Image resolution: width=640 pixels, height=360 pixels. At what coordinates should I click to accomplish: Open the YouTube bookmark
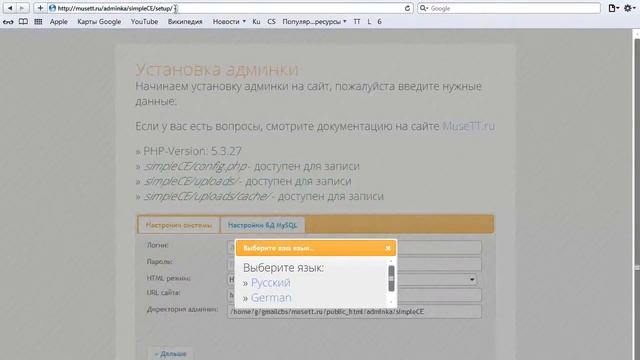click(144, 22)
